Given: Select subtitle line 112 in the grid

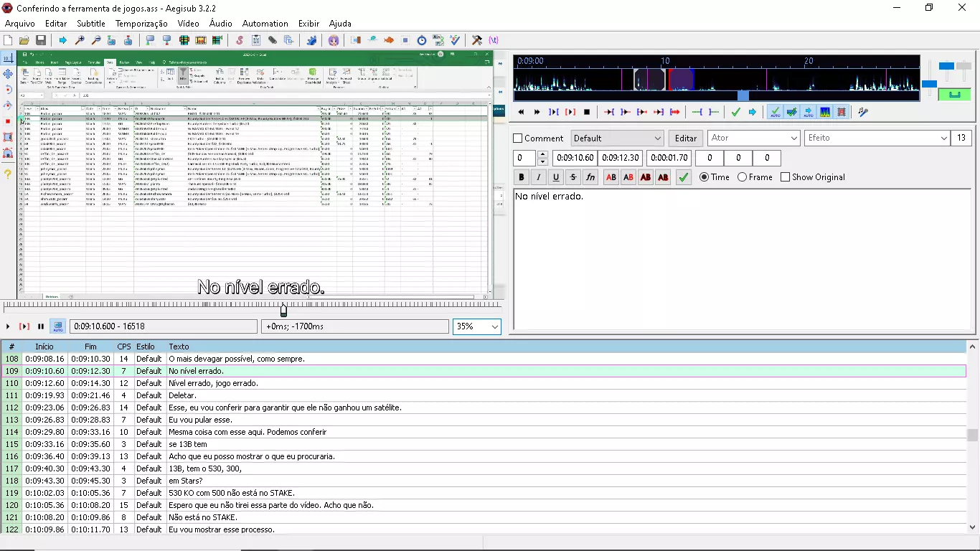Looking at the screenshot, I should pyautogui.click(x=287, y=408).
